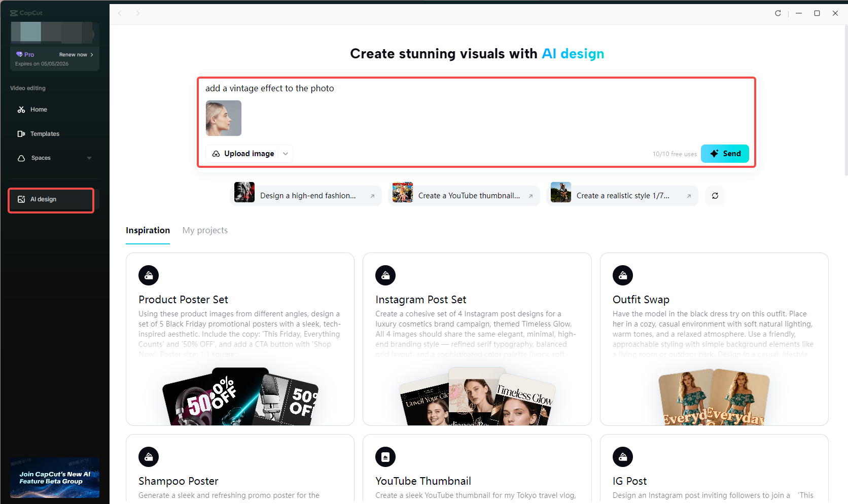Viewport: 848px width, 504px height.
Task: Open the Instagram Post Set card title
Action: 420,300
